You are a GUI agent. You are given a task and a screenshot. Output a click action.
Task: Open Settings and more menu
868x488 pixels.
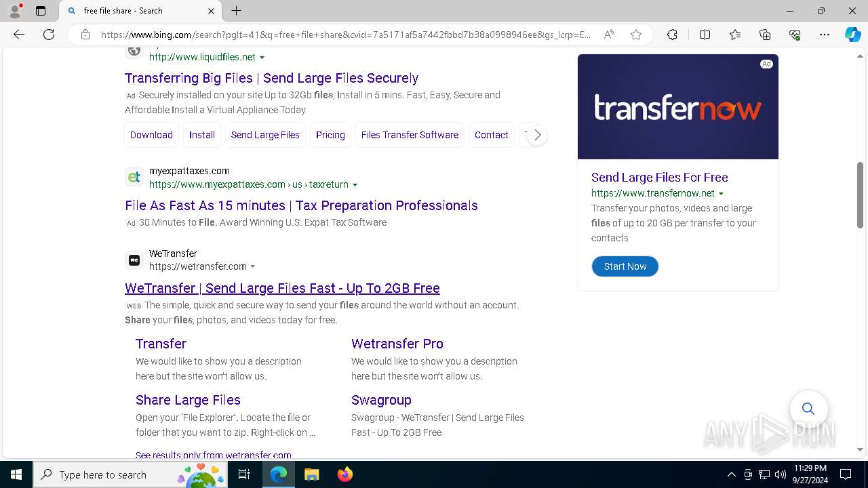(x=825, y=35)
